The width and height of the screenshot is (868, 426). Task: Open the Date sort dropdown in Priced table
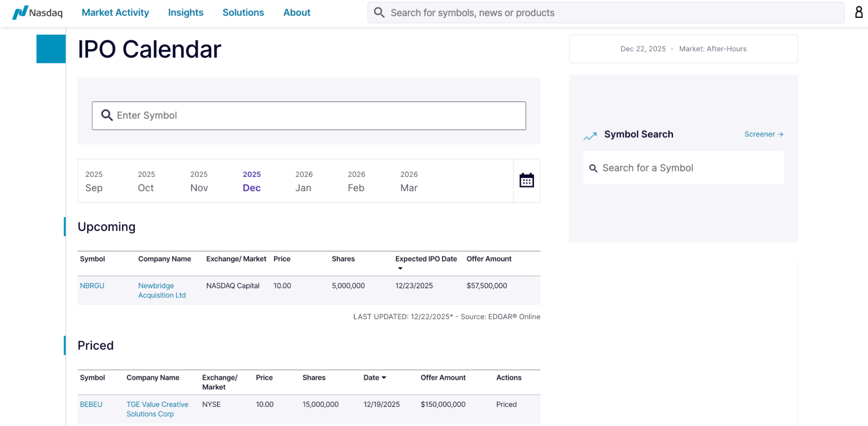[383, 377]
